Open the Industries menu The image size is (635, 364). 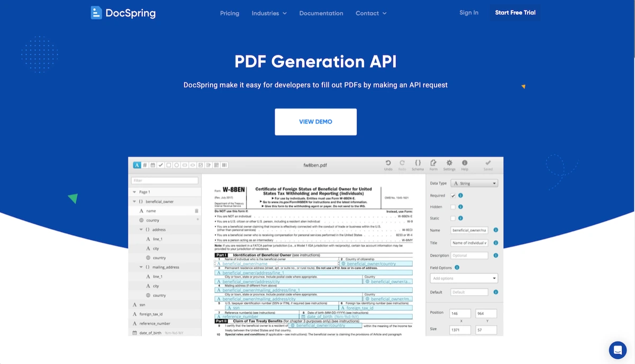pyautogui.click(x=269, y=13)
